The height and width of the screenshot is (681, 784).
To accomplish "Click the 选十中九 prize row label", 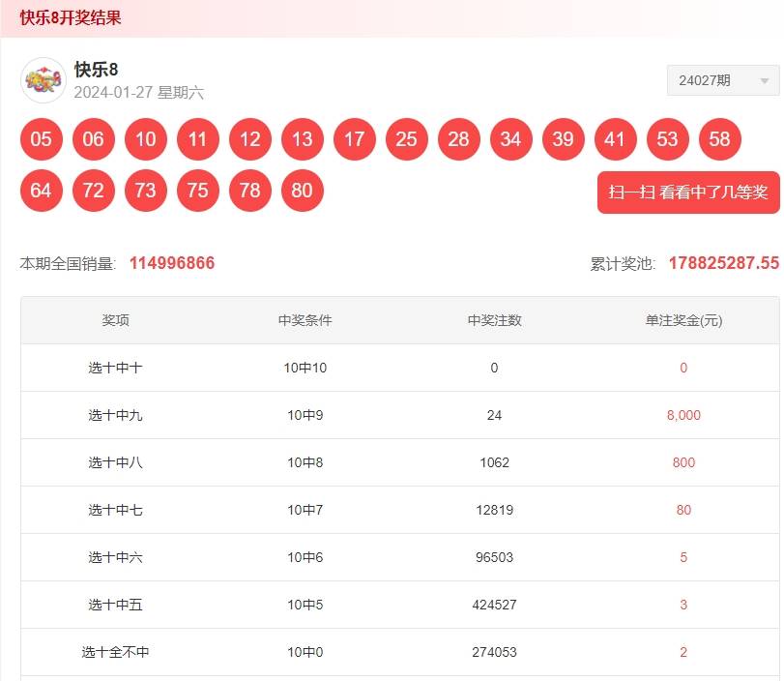I will 115,415.
